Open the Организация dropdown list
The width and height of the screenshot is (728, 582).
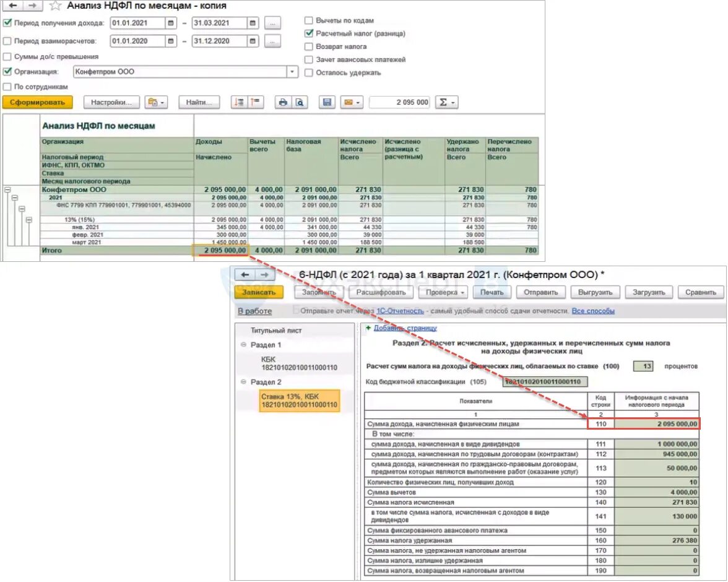(x=292, y=72)
